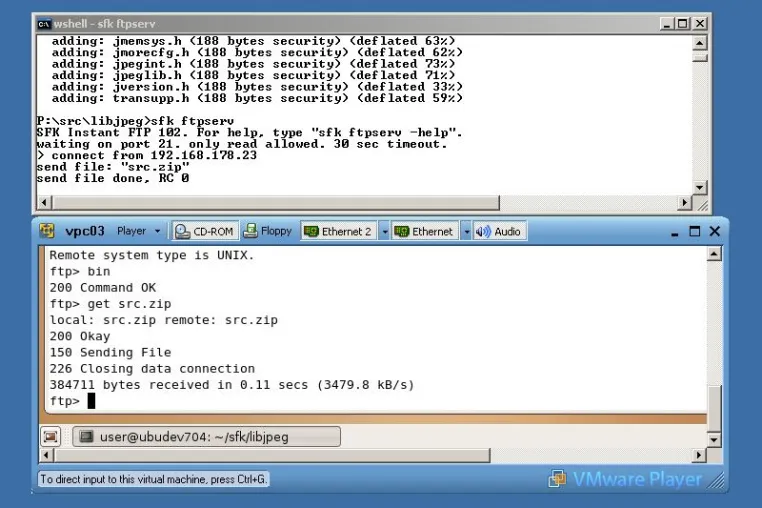Click the wshell vertical scrollbar down arrow
Viewport: 762px width, 508px height.
pos(699,187)
